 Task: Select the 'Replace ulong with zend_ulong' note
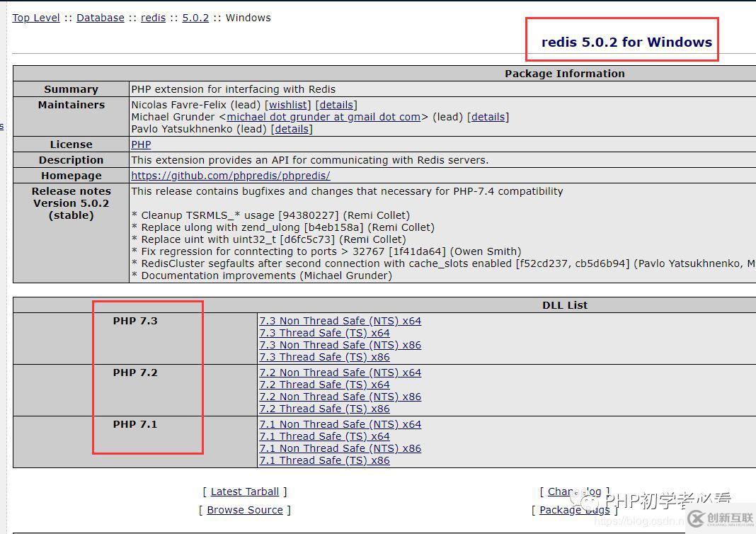283,227
